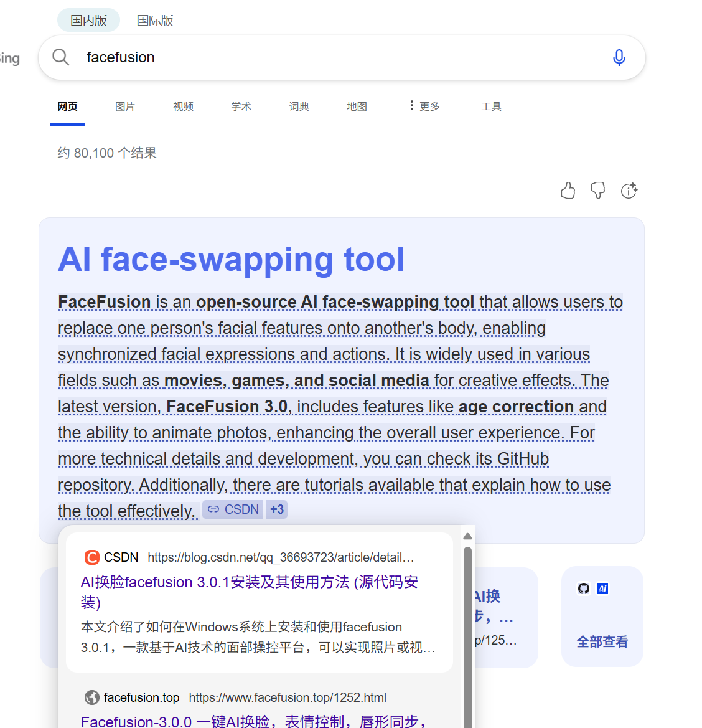
Task: Expand the +3 additional sources badge
Action: [277, 509]
